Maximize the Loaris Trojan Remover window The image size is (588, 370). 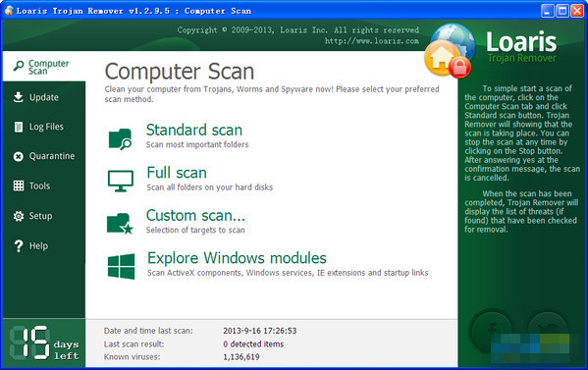coord(562,11)
